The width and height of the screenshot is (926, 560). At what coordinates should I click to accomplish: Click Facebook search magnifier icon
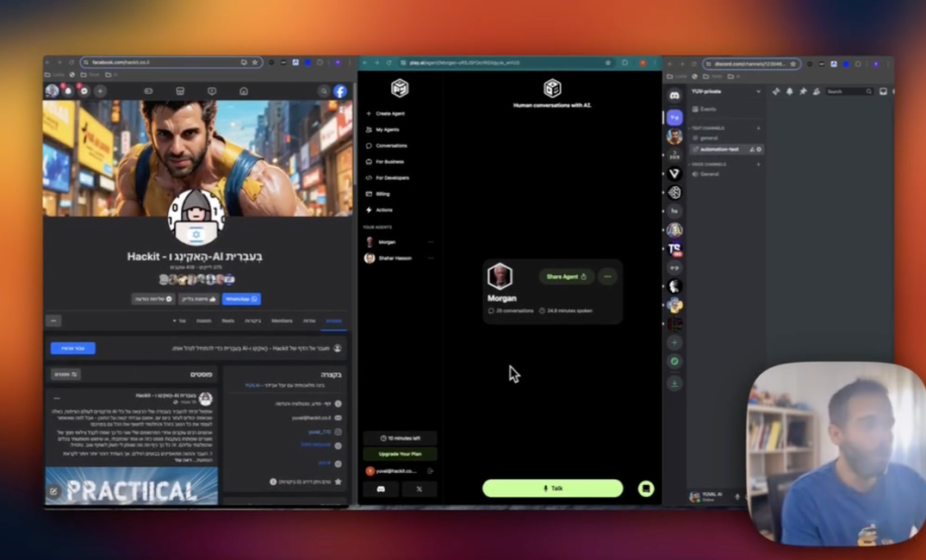point(324,91)
